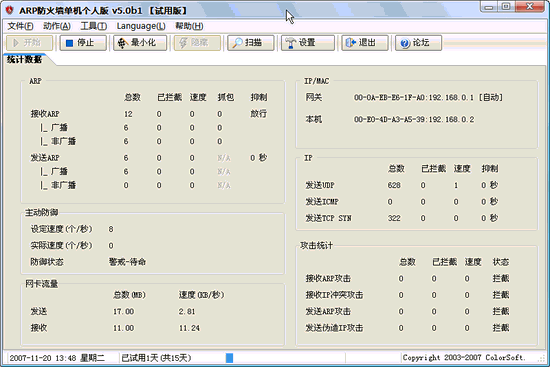Image resolution: width=550 pixels, height=367 pixels.
Task: Click 拦截 status for 接收ARP攻击
Action: [x=501, y=279]
